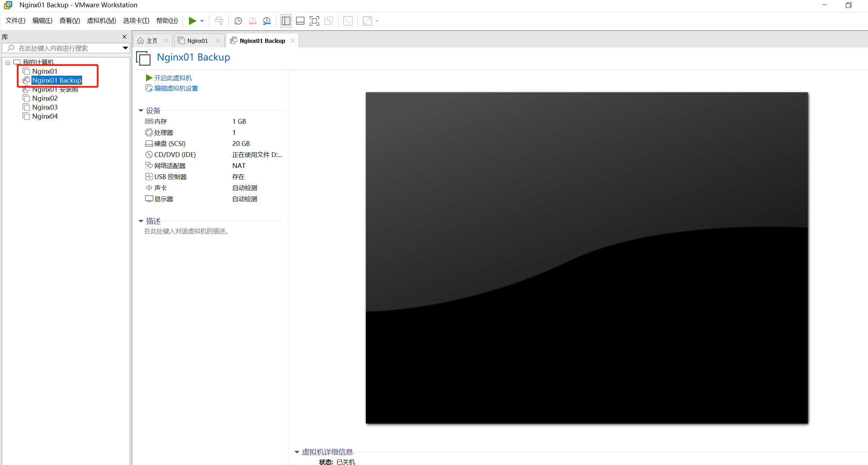Screen dimensions: 868x465
Task: Switch to the Nginx01 tab
Action: click(198, 41)
